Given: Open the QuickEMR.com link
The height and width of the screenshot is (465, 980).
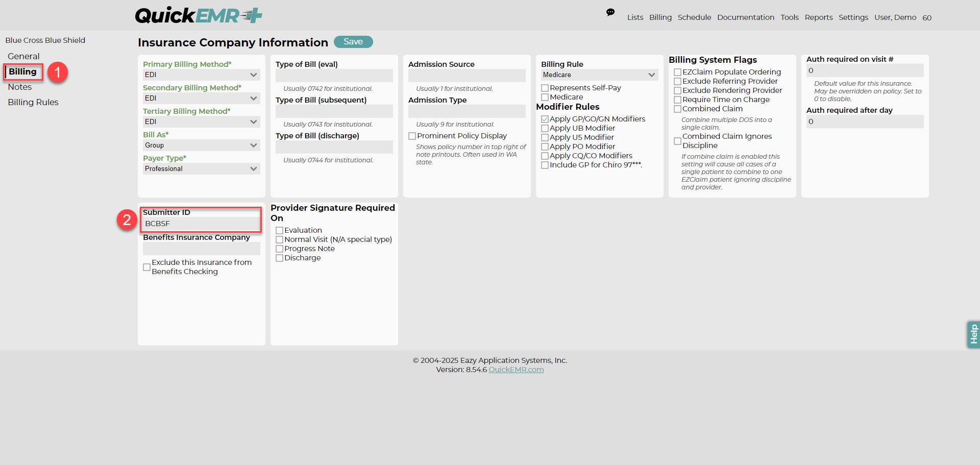Looking at the screenshot, I should point(516,370).
